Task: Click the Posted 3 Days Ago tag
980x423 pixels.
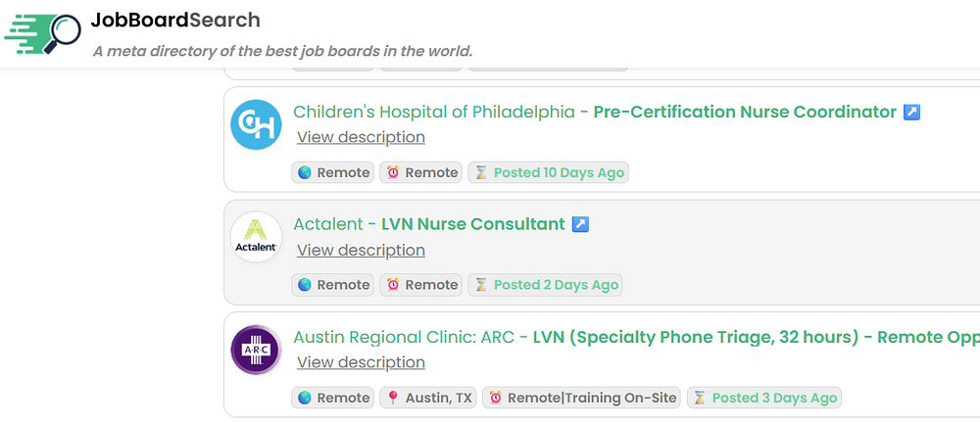Action: 764,398
